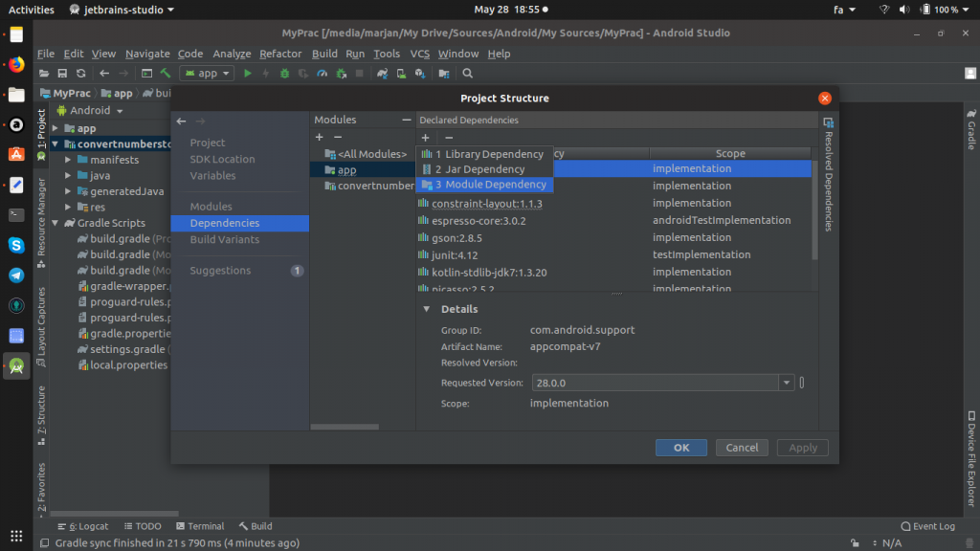Expand the res folder
Viewport: 980px width, 551px height.
coord(68,207)
